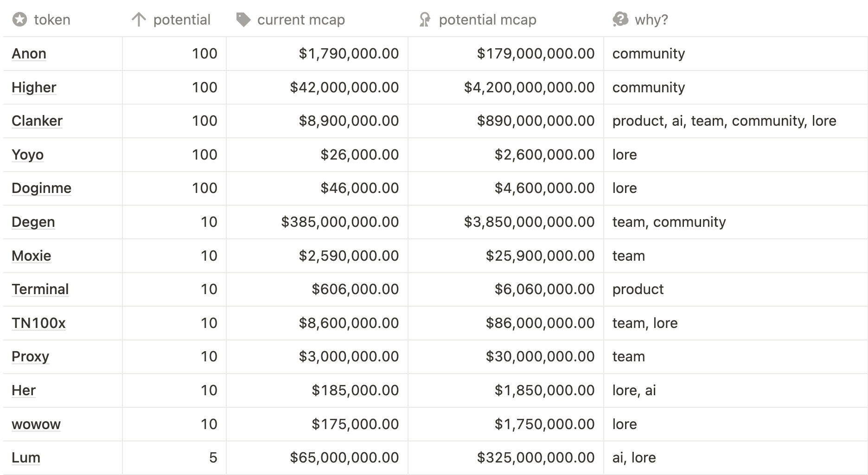868x475 pixels.
Task: Open the token column header menu
Action: [52, 19]
